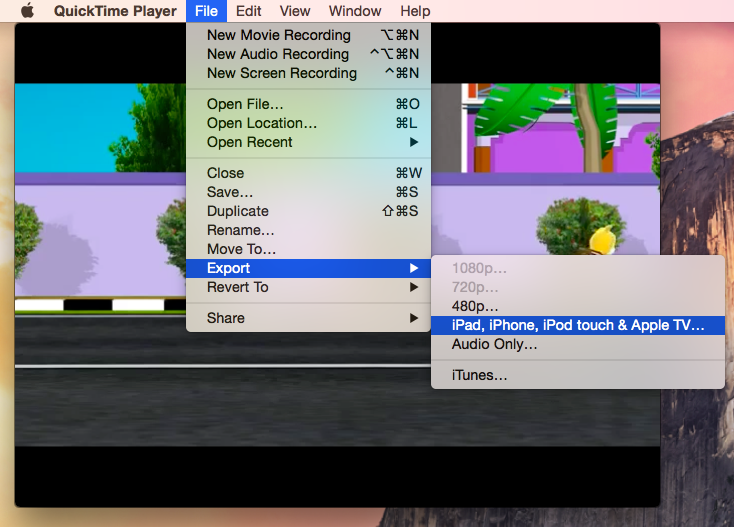Open the Apple menu

[28, 10]
